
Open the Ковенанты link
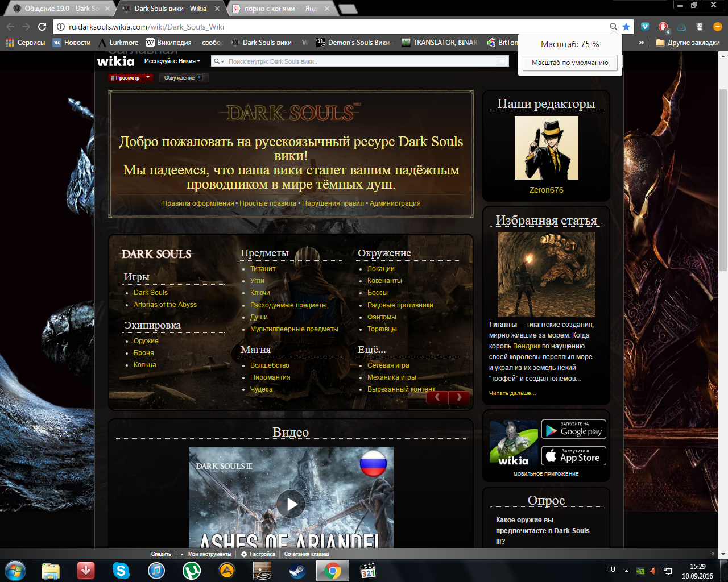point(384,281)
